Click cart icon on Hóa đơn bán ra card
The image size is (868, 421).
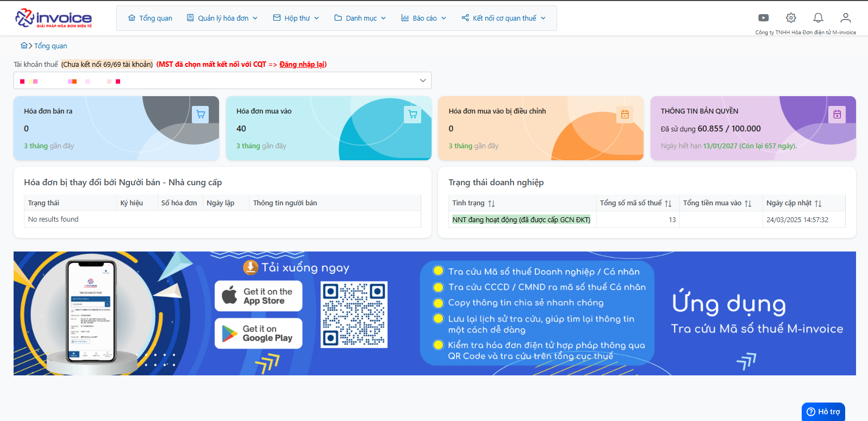click(x=201, y=114)
